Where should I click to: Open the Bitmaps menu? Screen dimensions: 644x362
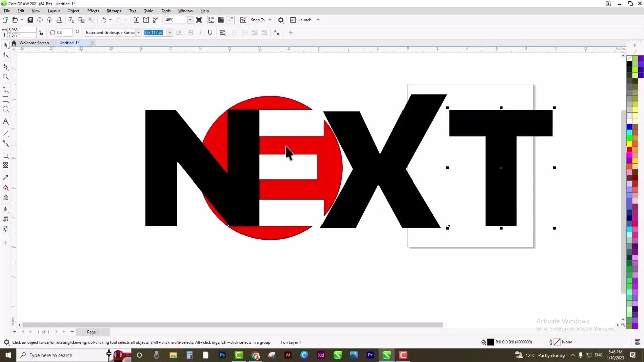pyautogui.click(x=114, y=11)
